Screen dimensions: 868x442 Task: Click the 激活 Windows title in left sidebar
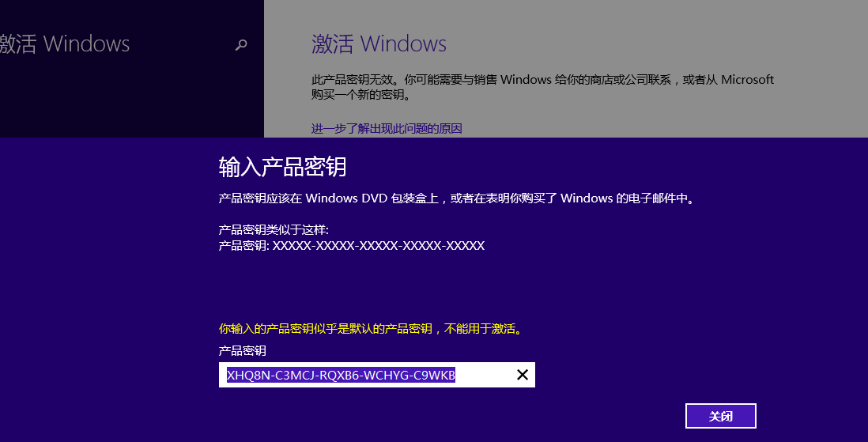[x=65, y=43]
